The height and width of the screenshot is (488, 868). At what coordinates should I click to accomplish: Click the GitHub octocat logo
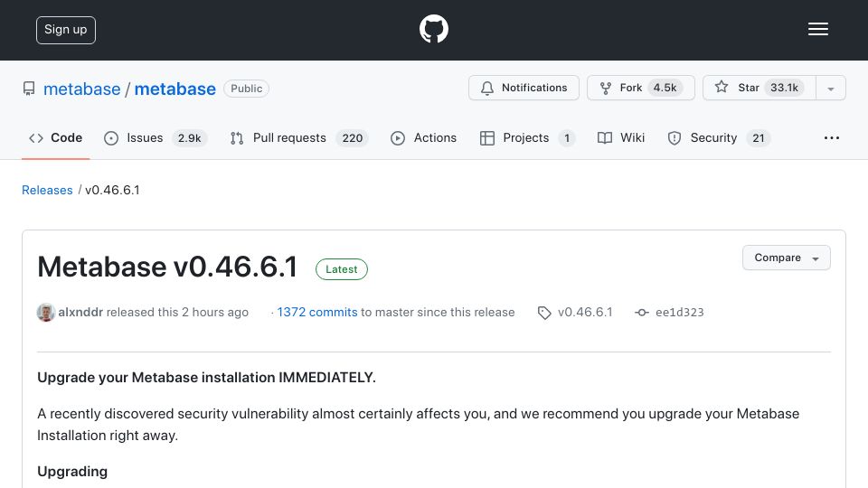pyautogui.click(x=433, y=29)
